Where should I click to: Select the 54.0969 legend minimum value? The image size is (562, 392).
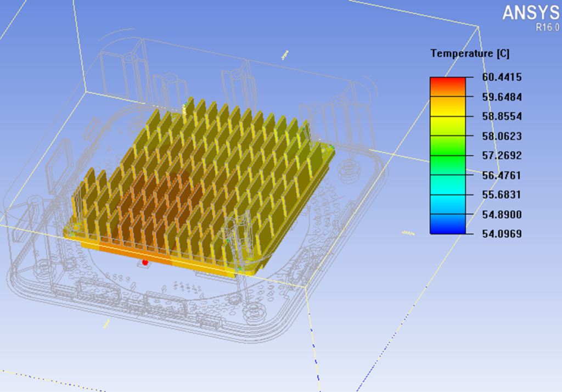pos(502,234)
